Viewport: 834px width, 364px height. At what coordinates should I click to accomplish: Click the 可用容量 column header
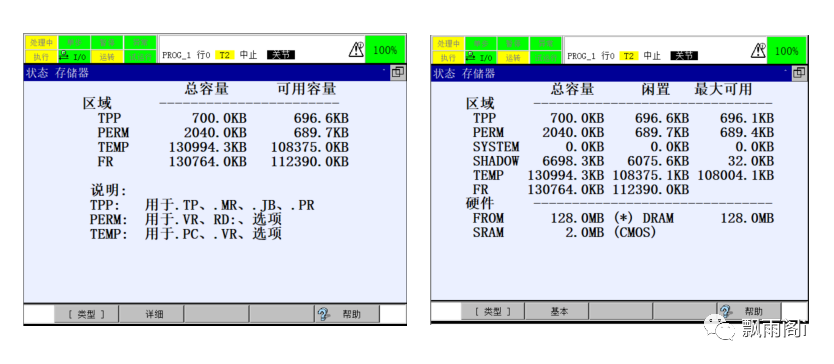pos(306,88)
